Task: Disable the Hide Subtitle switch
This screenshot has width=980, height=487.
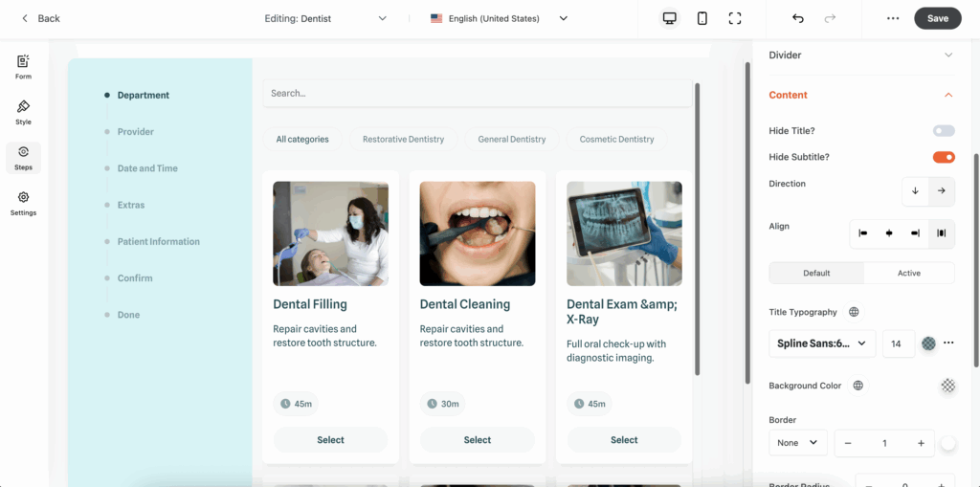Action: coord(944,157)
